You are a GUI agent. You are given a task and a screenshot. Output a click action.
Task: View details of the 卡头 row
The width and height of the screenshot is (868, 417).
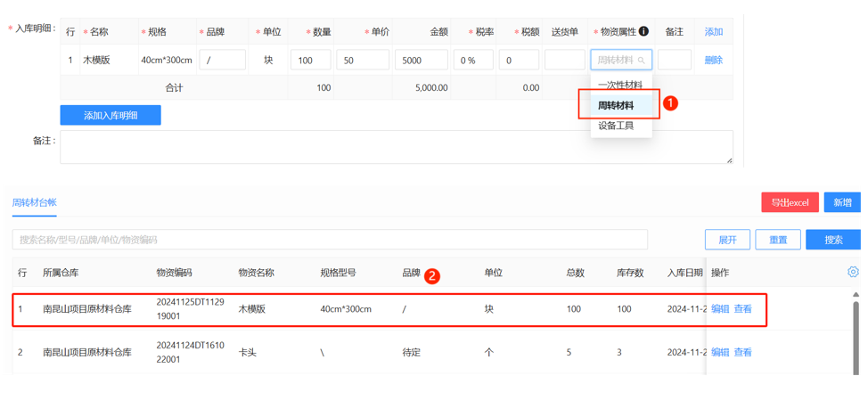[743, 352]
